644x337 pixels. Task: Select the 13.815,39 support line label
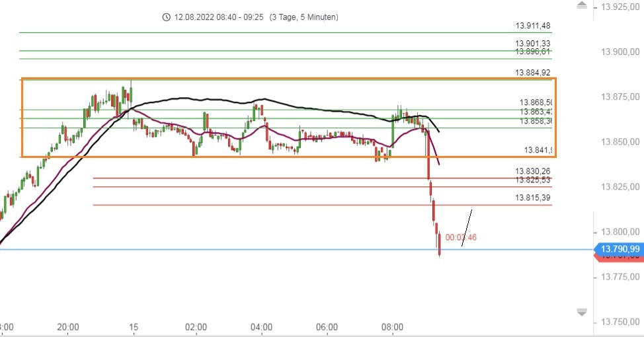tap(533, 198)
